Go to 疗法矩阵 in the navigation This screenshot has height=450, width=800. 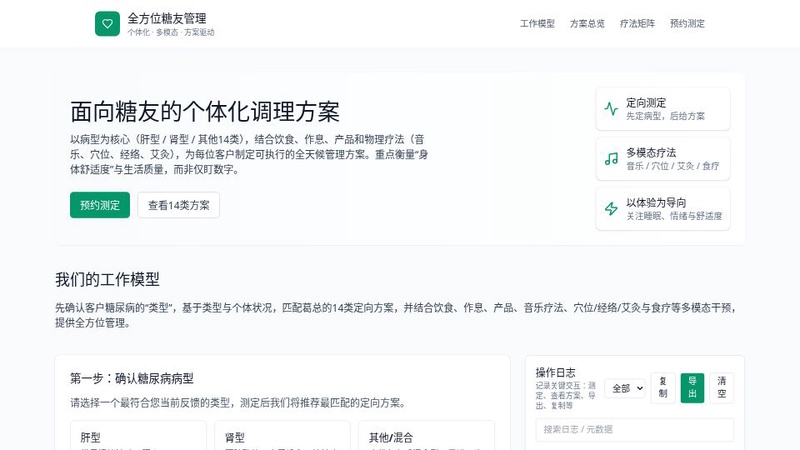tap(637, 23)
